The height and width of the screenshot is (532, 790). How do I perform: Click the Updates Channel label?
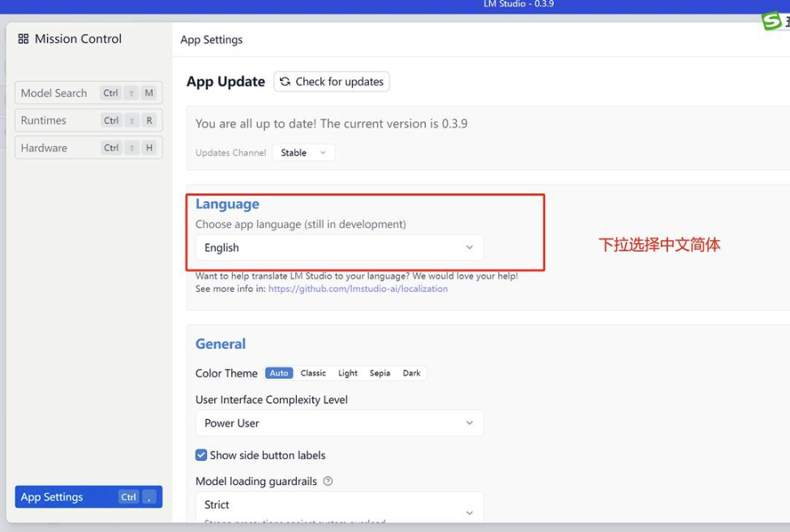(x=230, y=152)
